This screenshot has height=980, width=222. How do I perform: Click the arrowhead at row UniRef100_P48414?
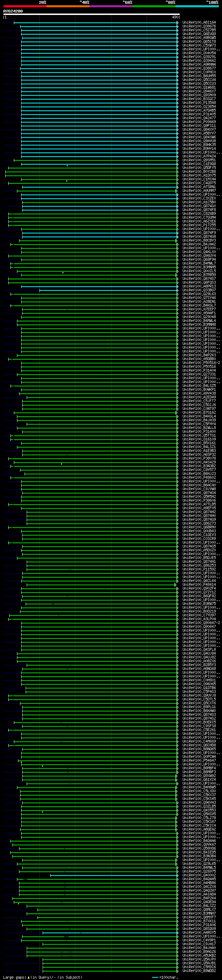click(x=176, y=585)
